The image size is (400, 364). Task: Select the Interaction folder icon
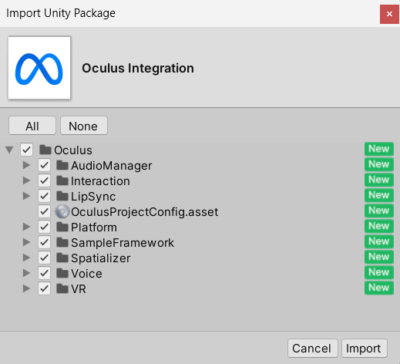(62, 180)
